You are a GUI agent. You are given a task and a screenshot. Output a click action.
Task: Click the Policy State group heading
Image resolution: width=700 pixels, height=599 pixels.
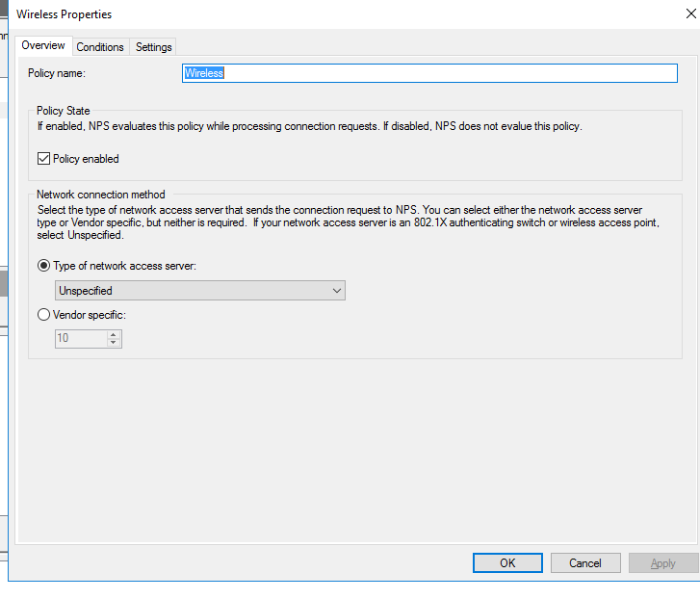(64, 111)
